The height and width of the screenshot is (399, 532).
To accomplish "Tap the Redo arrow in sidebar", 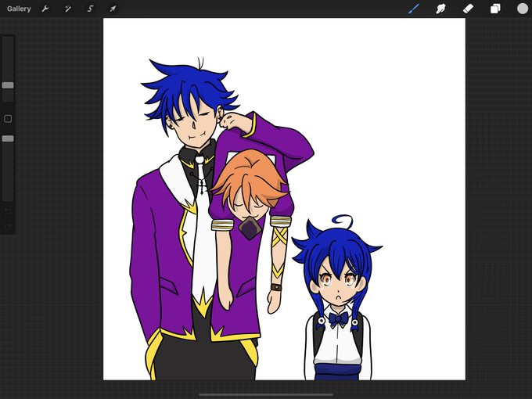I will point(8,226).
